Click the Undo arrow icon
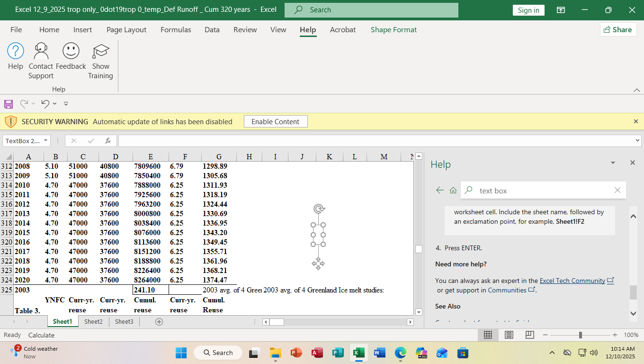 pos(45,103)
